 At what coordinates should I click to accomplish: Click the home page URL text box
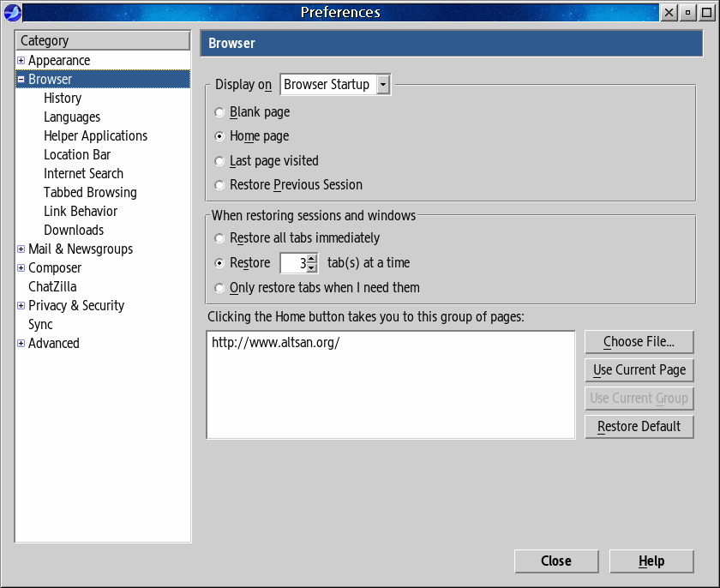click(390, 384)
